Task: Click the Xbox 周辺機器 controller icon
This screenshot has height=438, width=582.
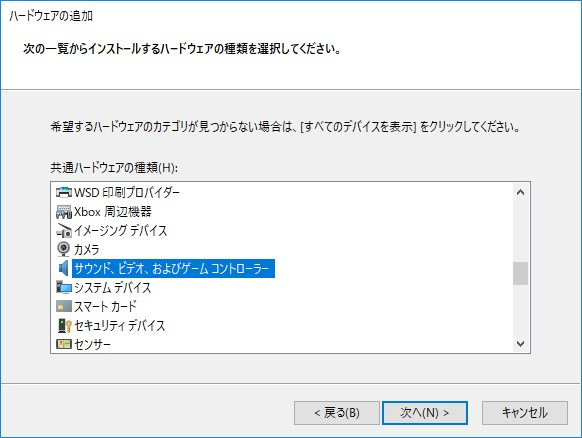Action: coord(63,212)
